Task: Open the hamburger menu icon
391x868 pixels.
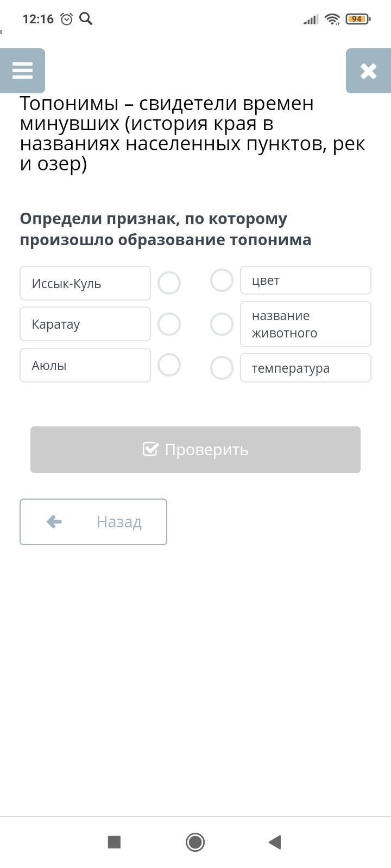Action: pos(22,71)
